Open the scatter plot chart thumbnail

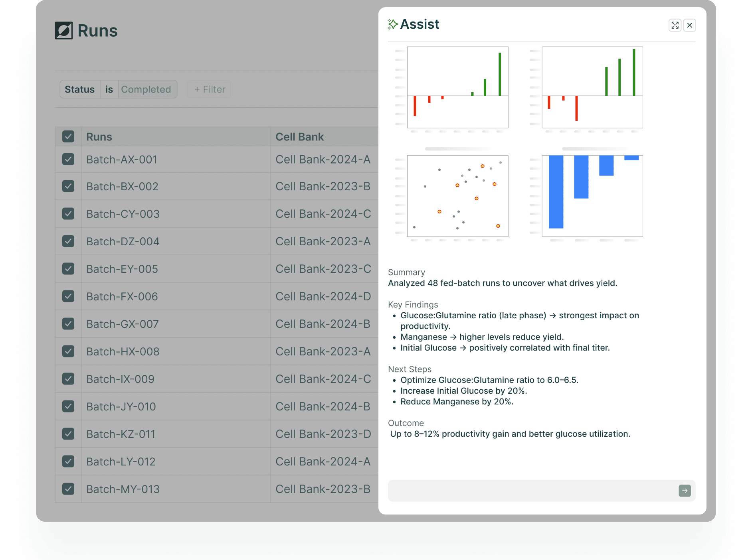(x=457, y=196)
